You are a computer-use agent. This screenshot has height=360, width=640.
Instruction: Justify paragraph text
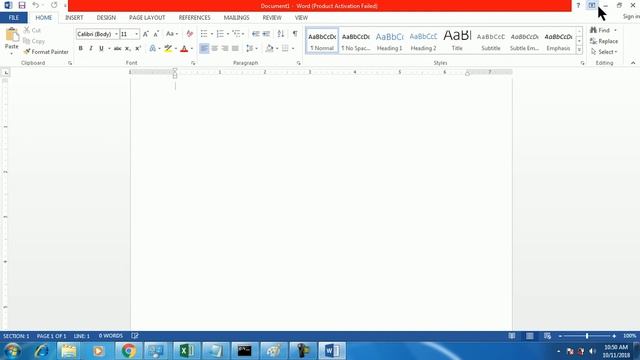[x=235, y=49]
